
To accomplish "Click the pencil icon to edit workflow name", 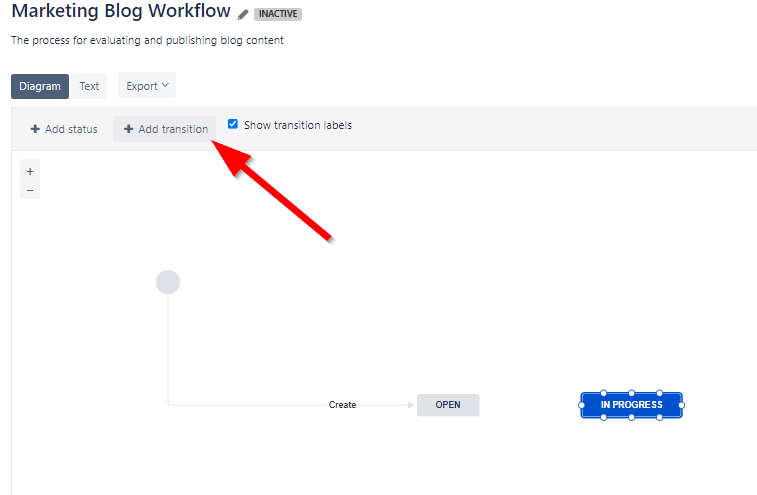I will (243, 14).
